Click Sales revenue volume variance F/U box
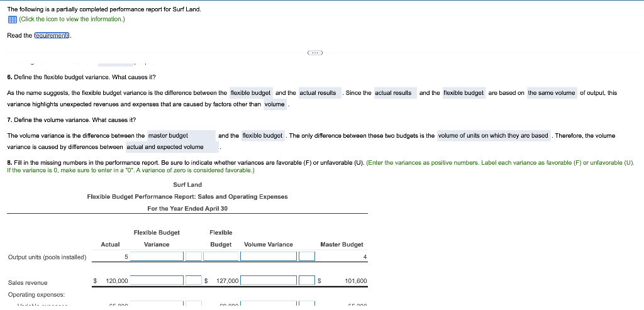Screen dimensions: 644x310 307,281
